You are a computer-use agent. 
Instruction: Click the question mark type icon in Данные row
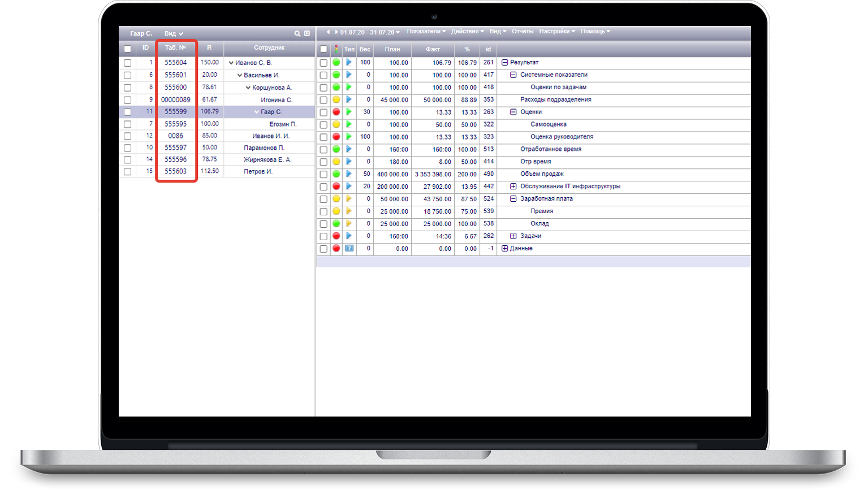pyautogui.click(x=349, y=249)
